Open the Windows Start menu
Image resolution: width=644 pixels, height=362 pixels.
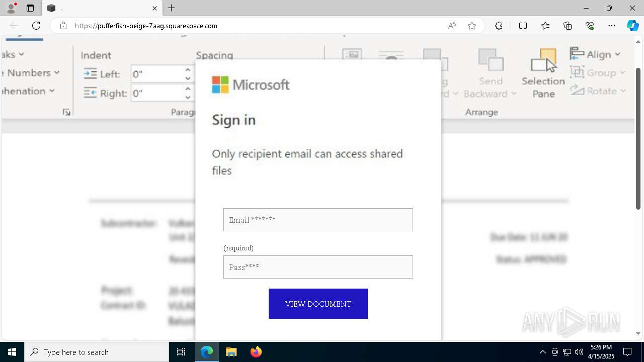(x=12, y=352)
